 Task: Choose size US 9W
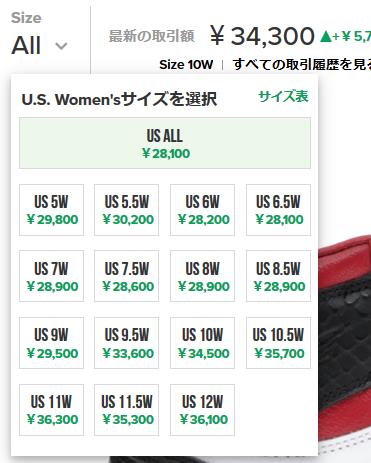tap(51, 343)
